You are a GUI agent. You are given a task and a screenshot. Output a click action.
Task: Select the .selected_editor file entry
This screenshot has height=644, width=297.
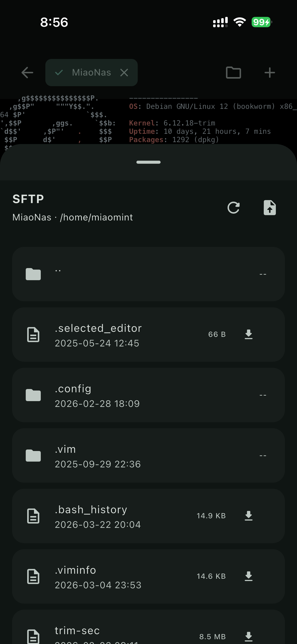(113, 335)
